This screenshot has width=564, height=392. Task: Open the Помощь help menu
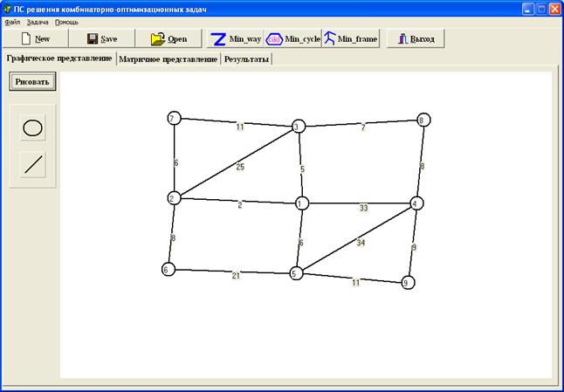pos(66,21)
